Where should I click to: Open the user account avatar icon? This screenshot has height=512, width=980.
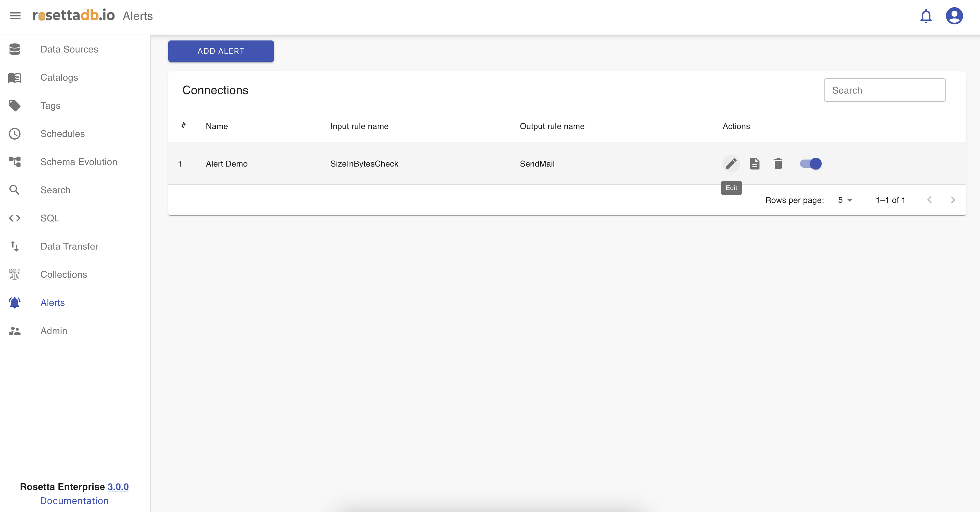coord(954,16)
